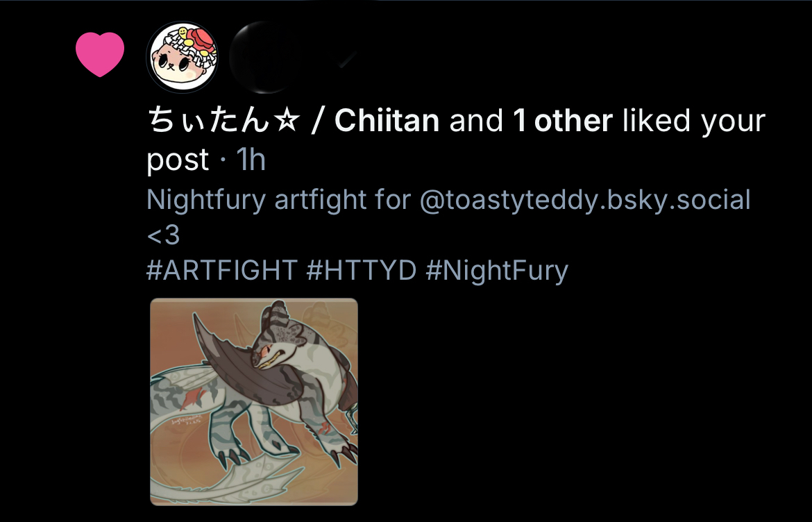812x522 pixels.
Task: Open Chiitan's profile avatar
Action: click(182, 57)
